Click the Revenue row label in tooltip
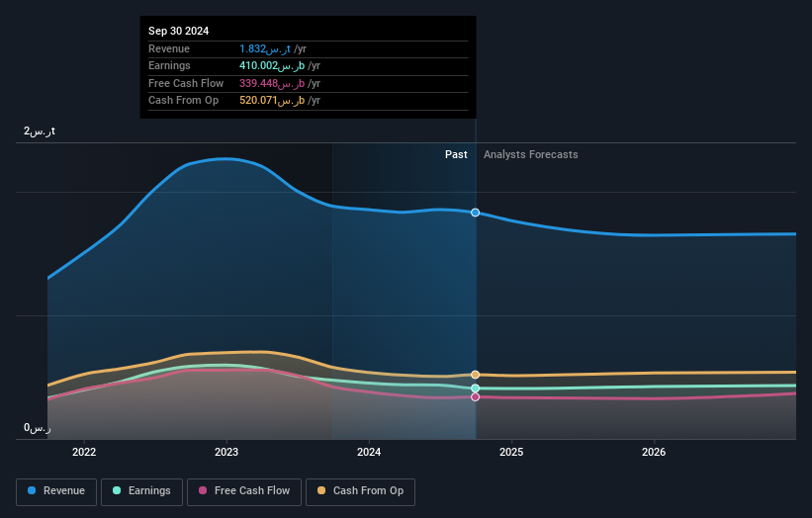812x518 pixels. tap(169, 48)
